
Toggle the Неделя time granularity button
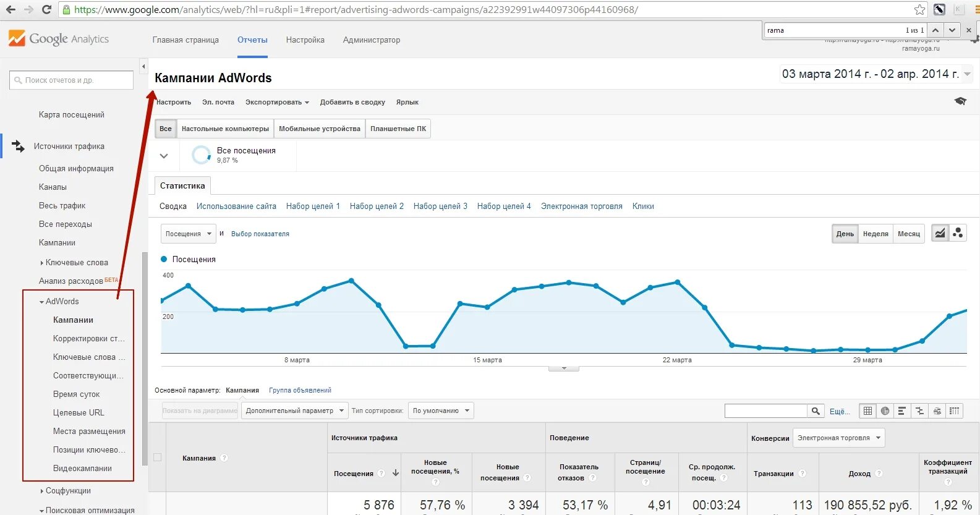coord(876,234)
